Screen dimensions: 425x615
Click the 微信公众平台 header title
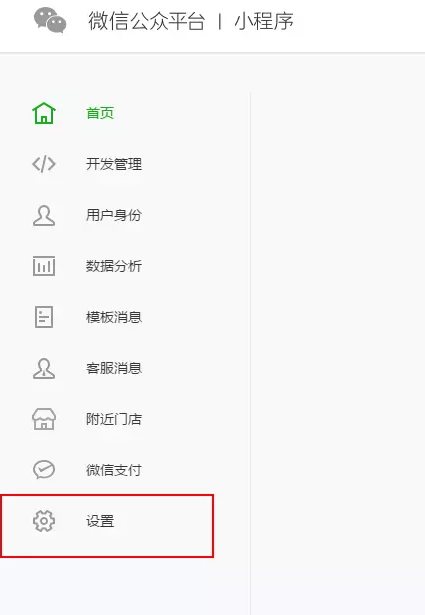point(147,21)
